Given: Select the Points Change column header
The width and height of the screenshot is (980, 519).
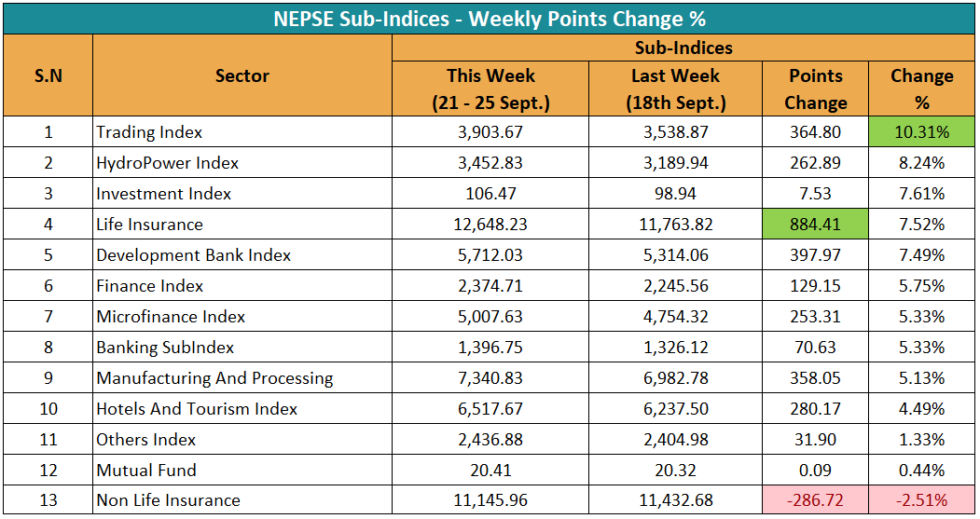Looking at the screenshot, I should tap(815, 89).
